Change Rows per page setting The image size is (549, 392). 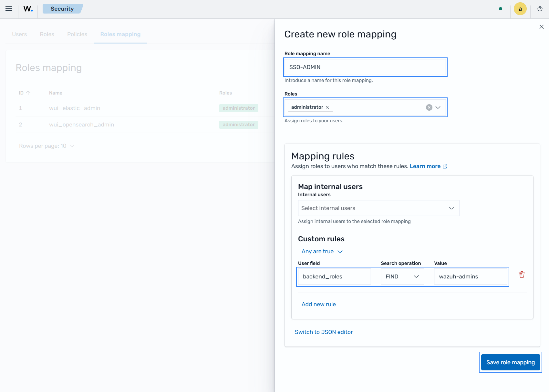pyautogui.click(x=47, y=146)
